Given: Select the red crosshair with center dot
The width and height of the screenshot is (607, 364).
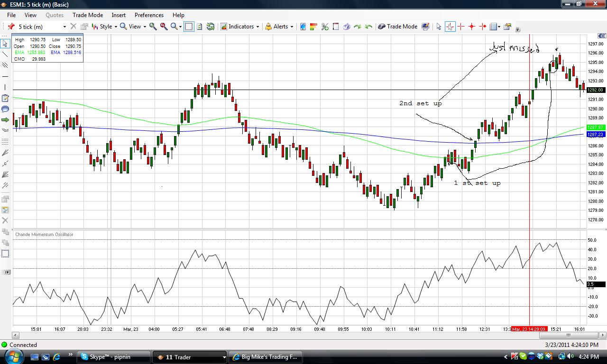Looking at the screenshot, I should click(472, 27).
